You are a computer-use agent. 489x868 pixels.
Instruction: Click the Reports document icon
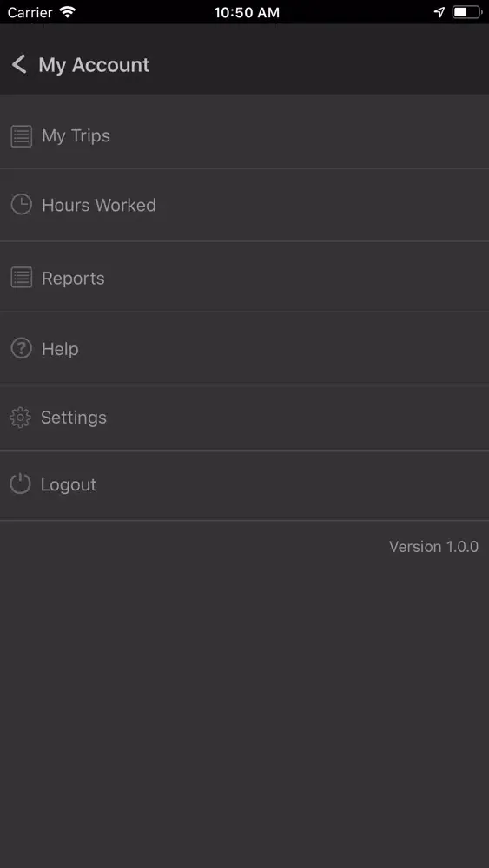pos(21,278)
